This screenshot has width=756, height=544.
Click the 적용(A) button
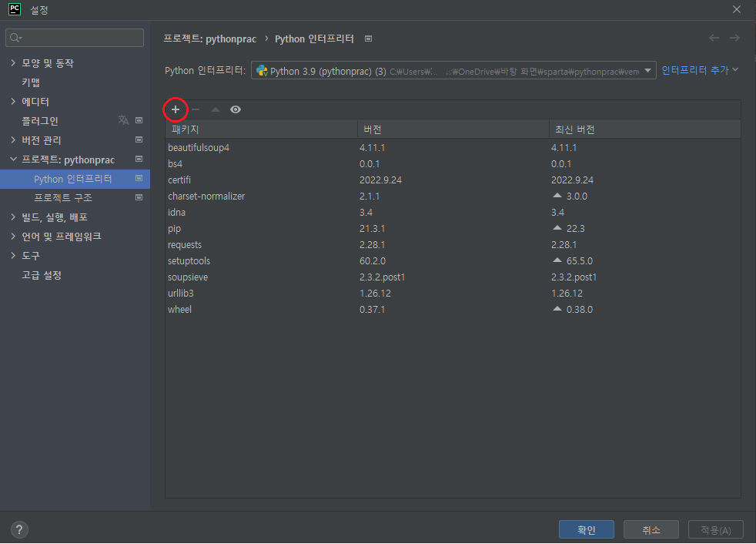[x=715, y=529]
